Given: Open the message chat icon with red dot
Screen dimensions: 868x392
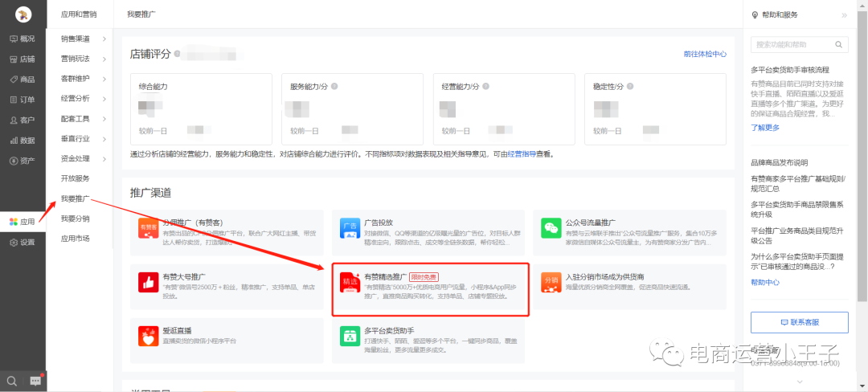Looking at the screenshot, I should (35, 380).
